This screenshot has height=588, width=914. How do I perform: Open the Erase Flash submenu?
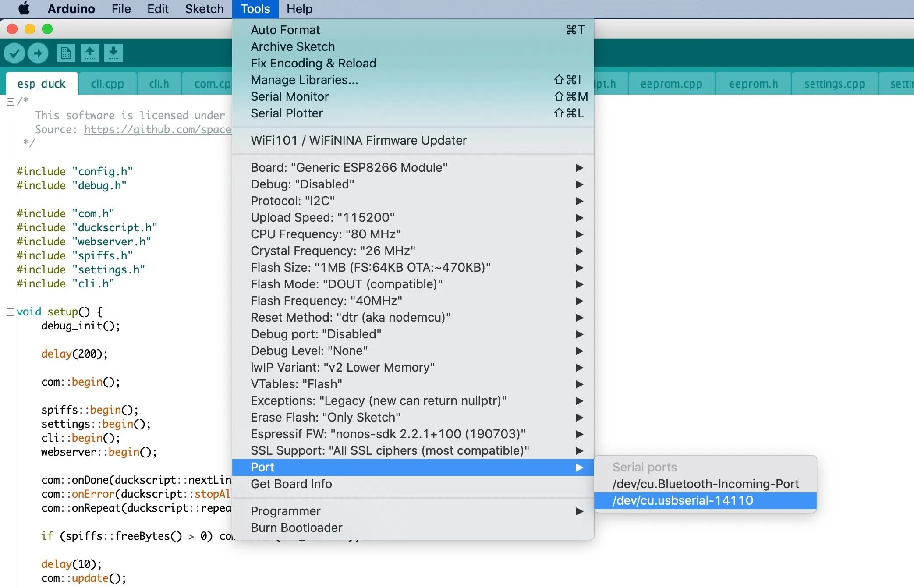click(413, 418)
